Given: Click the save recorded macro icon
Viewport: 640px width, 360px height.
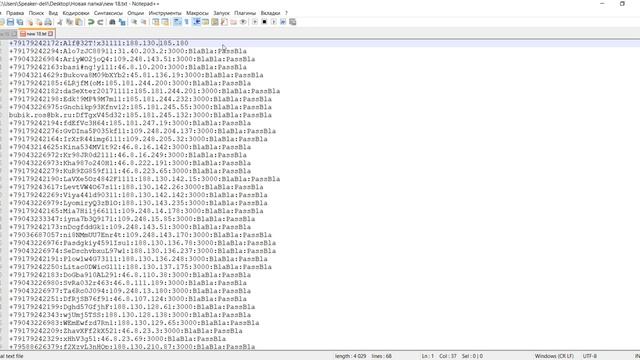Looking at the screenshot, I should [293, 22].
